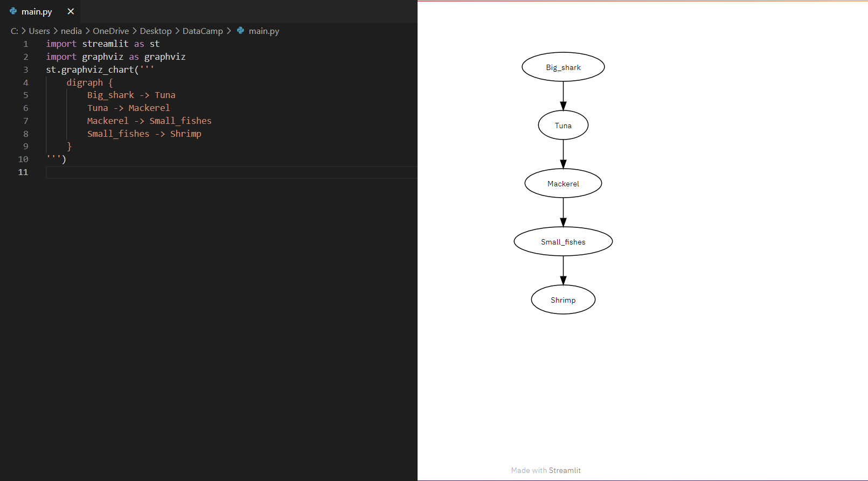The image size is (868, 481).
Task: Click the Python icon in the breadcrumb
Action: 240,31
